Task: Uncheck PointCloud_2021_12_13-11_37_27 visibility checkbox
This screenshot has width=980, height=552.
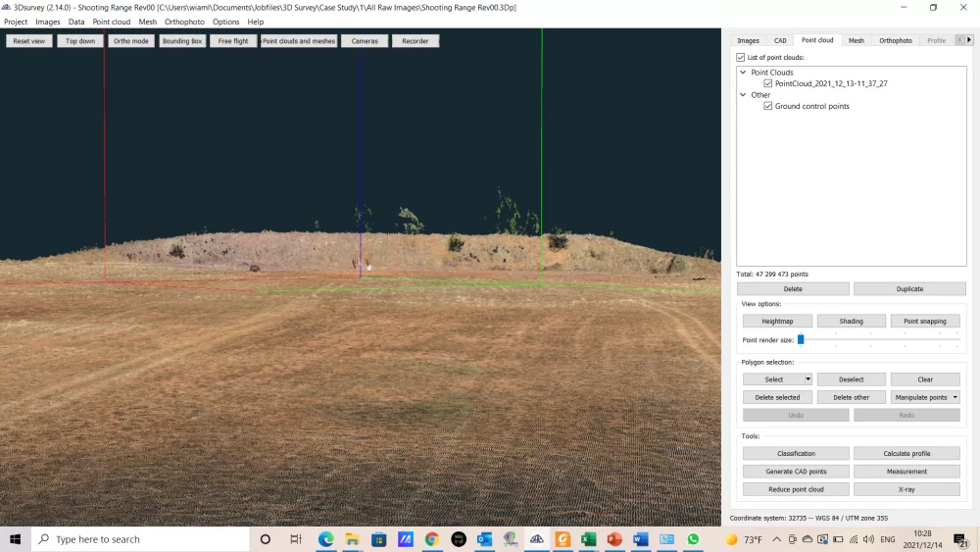Action: pos(768,83)
